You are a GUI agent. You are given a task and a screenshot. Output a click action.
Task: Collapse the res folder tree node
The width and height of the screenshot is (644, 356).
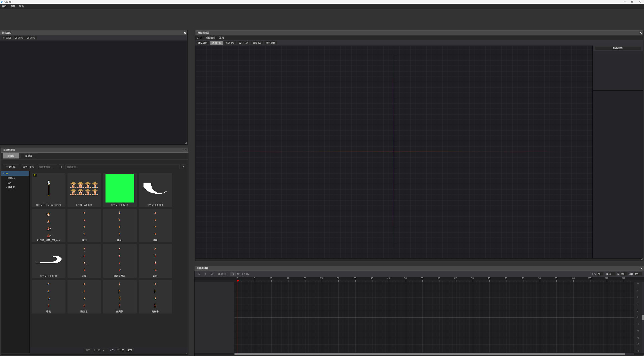pyautogui.click(x=3, y=174)
